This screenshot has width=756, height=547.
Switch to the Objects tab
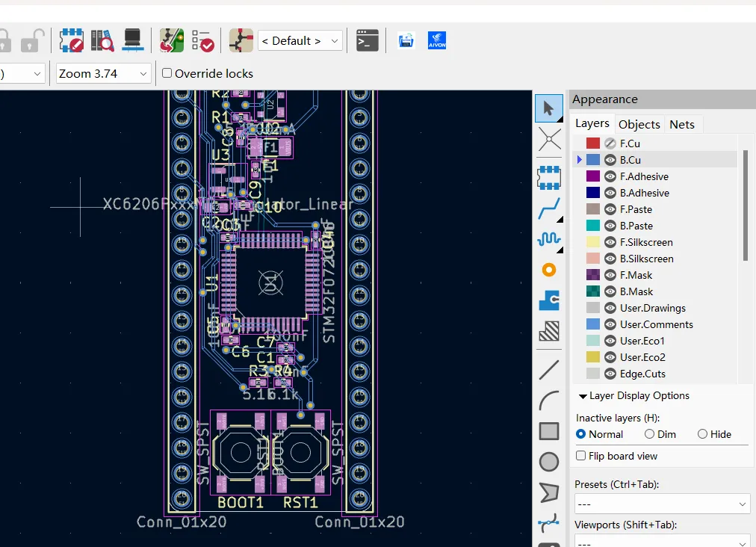pos(639,124)
